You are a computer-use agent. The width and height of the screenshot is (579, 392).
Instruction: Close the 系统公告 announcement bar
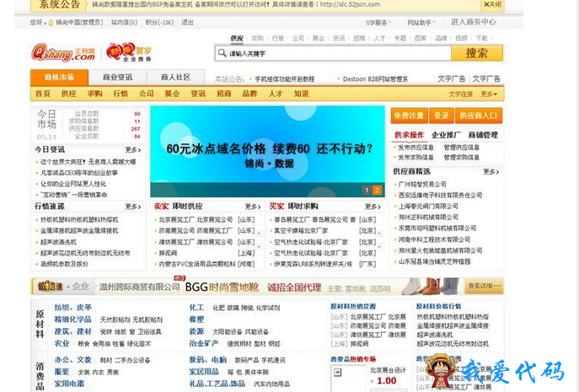492,4
